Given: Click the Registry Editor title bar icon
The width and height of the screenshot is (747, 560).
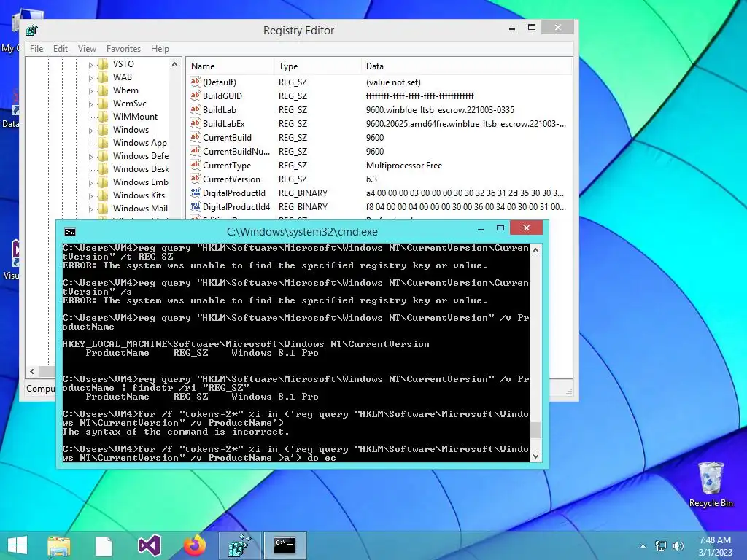Looking at the screenshot, I should coord(32,31).
